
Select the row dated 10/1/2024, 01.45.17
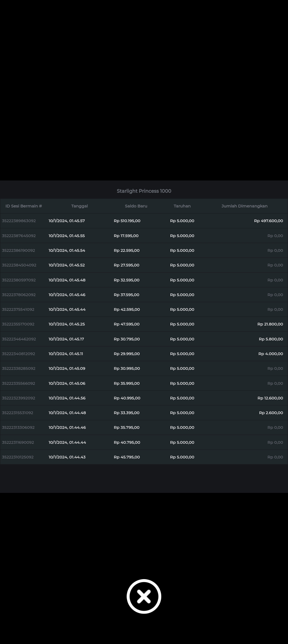[x=66, y=339]
